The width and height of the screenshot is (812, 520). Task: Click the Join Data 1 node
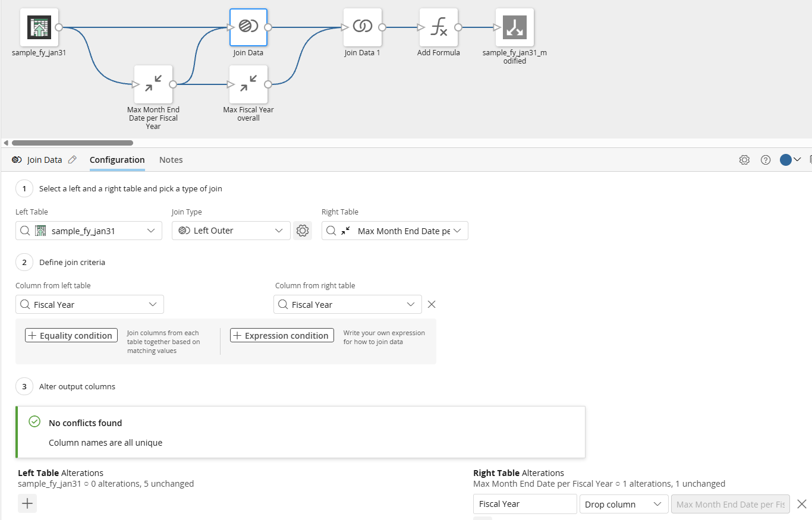click(x=362, y=27)
